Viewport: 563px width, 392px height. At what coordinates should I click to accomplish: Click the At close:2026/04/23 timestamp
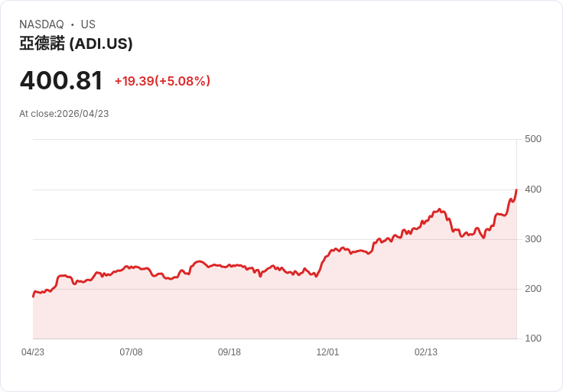tap(64, 114)
